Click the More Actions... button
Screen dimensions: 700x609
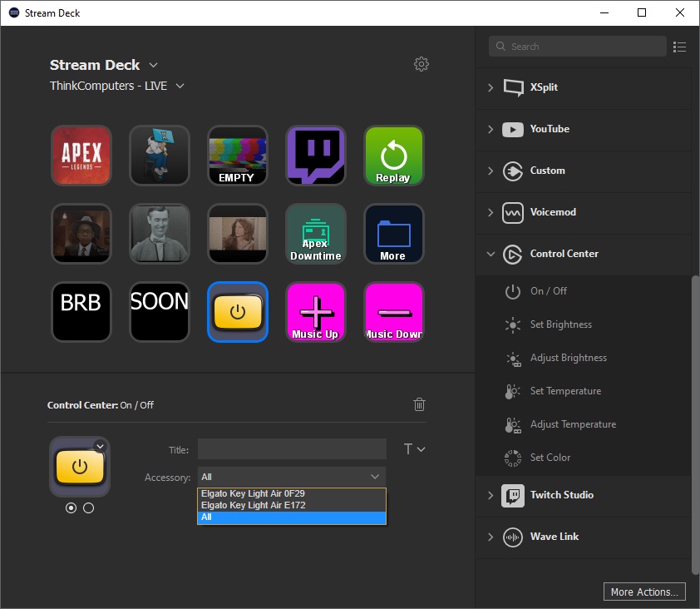point(644,592)
